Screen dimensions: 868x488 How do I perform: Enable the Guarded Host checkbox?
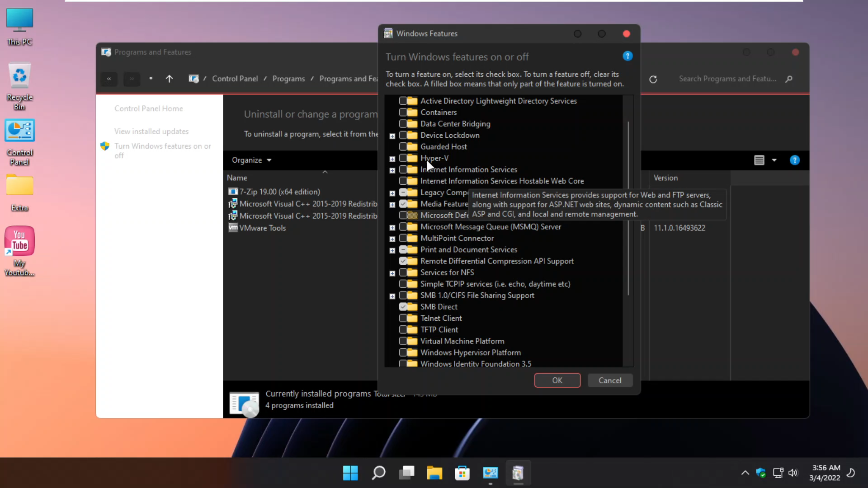click(x=403, y=146)
